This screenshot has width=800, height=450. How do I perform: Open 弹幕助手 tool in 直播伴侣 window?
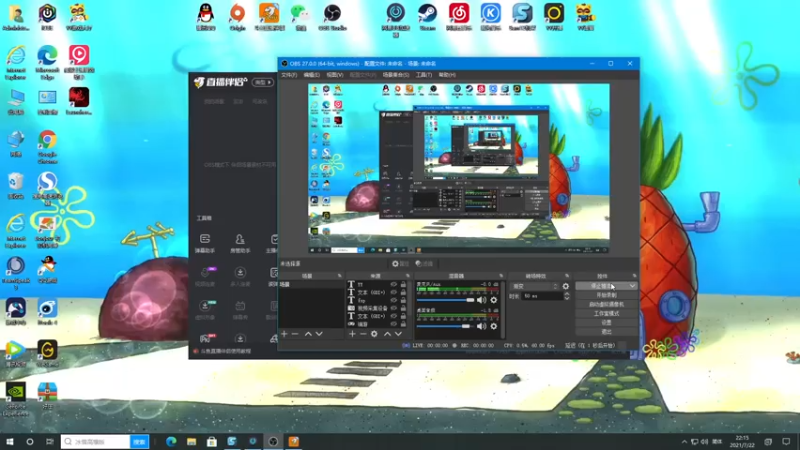[x=205, y=243]
